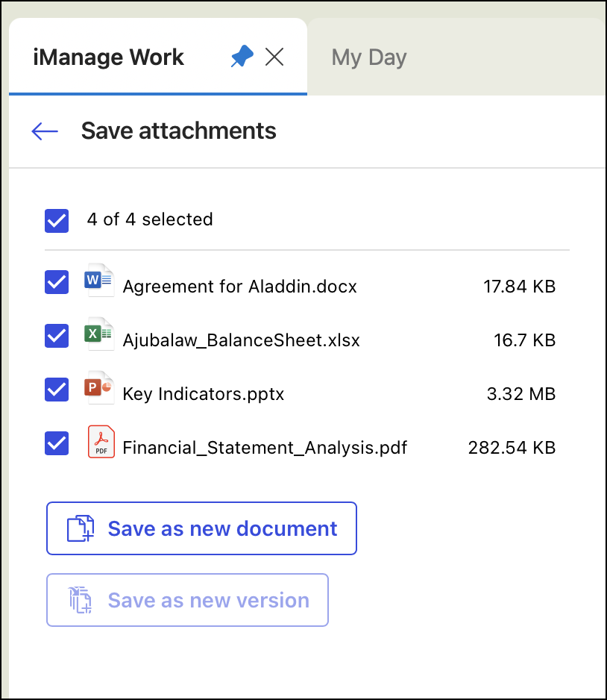Screen dimensions: 607x700
Task: Click the PDF file icon
Action: [x=101, y=442]
